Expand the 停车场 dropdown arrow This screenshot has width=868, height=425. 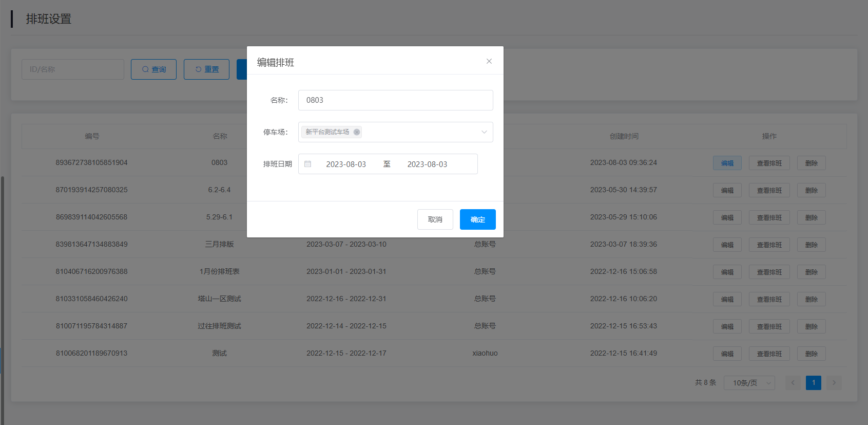[x=484, y=132]
